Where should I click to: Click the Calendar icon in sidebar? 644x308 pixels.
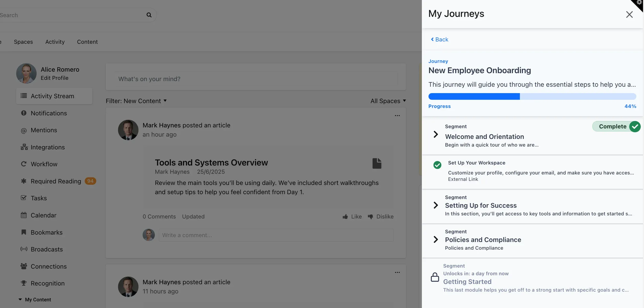pyautogui.click(x=24, y=215)
